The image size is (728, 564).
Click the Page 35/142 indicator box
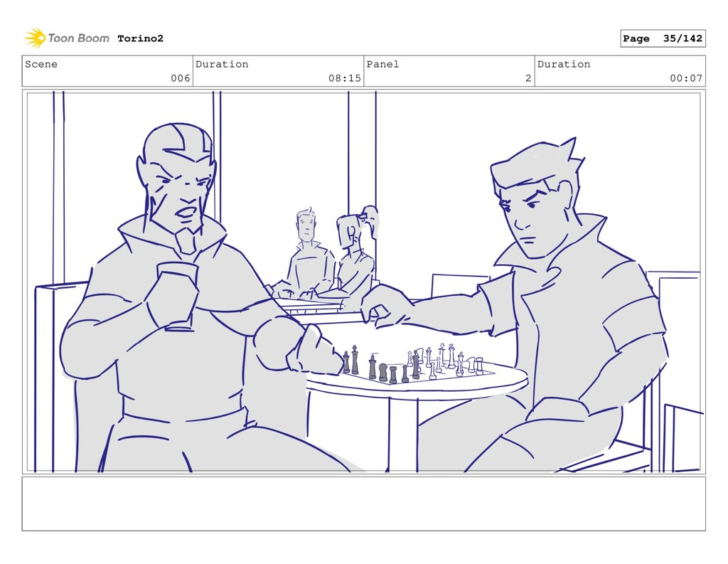point(663,38)
